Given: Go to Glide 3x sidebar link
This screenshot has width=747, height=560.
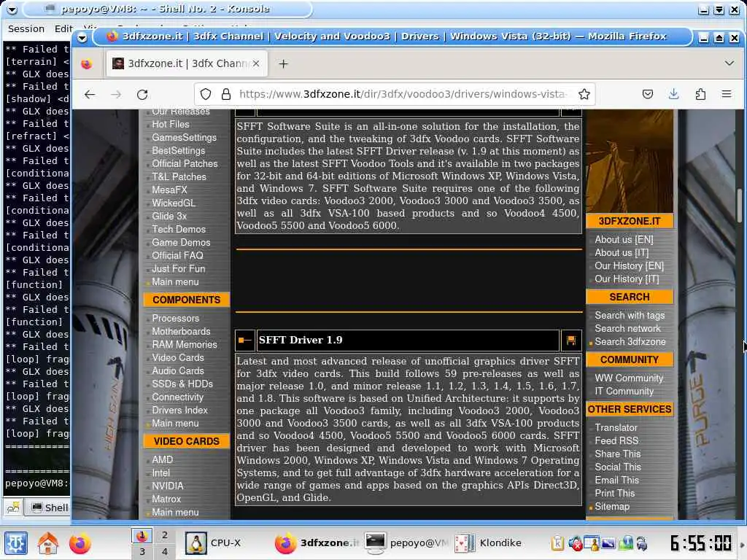Looking at the screenshot, I should [169, 216].
